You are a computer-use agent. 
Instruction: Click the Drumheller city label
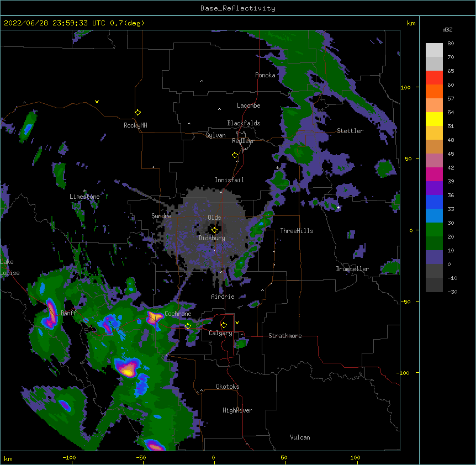pyautogui.click(x=352, y=269)
